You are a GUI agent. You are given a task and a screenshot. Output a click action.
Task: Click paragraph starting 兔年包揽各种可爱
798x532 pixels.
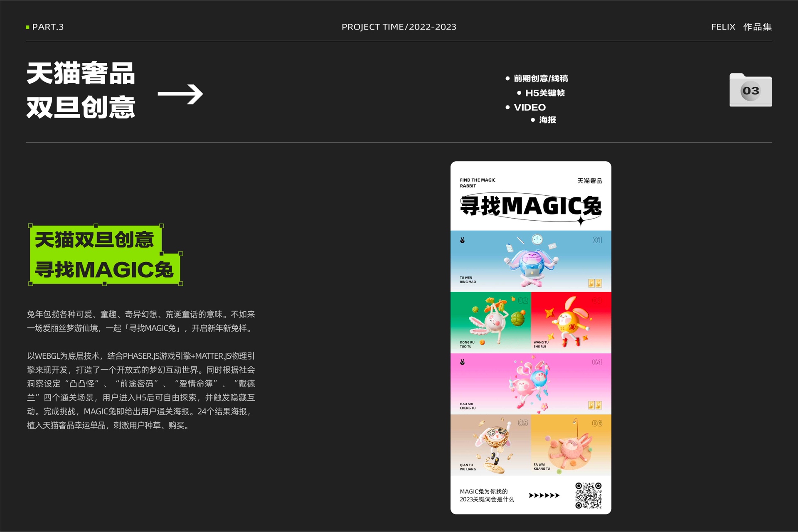tap(141, 321)
